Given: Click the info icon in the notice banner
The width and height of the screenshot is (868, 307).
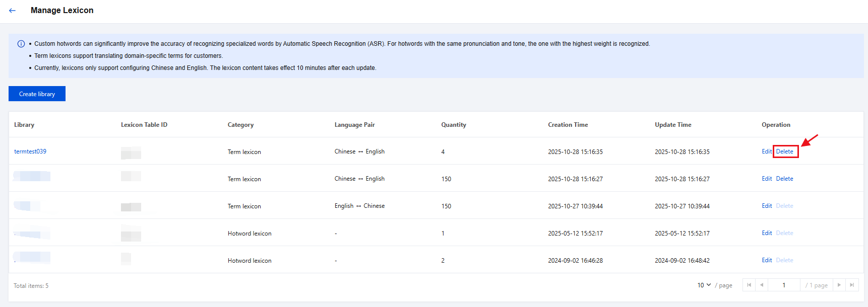Looking at the screenshot, I should tap(21, 44).
